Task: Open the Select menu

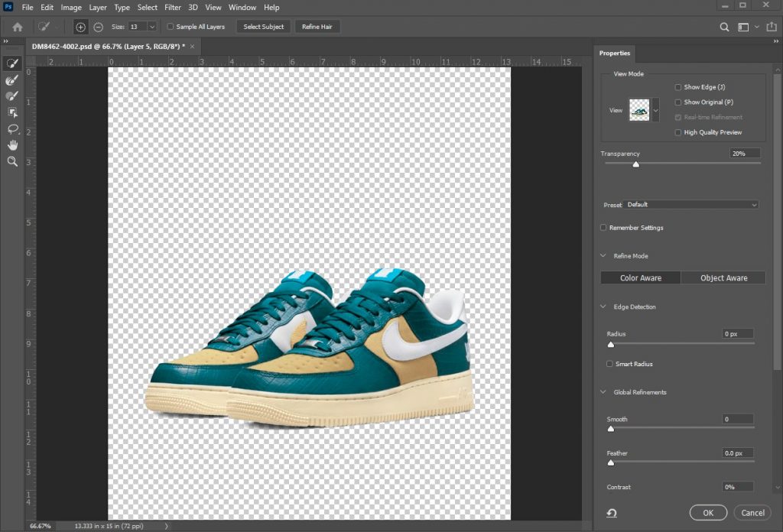Action: click(x=148, y=8)
